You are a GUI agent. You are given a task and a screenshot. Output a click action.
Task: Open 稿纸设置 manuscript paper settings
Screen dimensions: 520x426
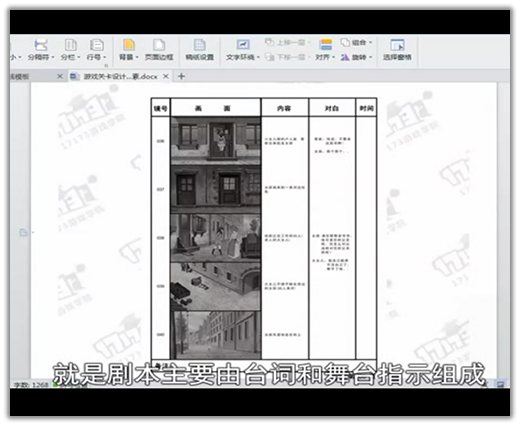click(200, 50)
